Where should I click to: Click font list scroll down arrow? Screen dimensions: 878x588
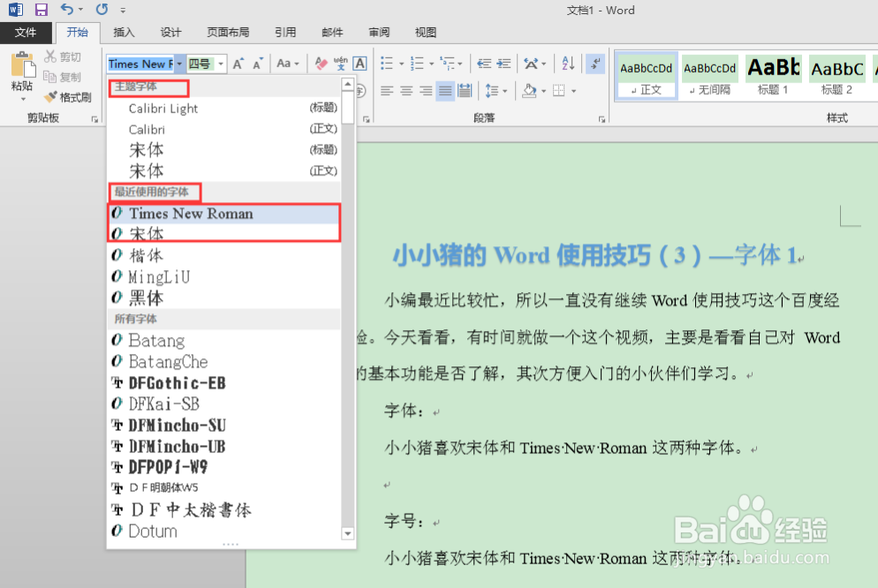348,533
